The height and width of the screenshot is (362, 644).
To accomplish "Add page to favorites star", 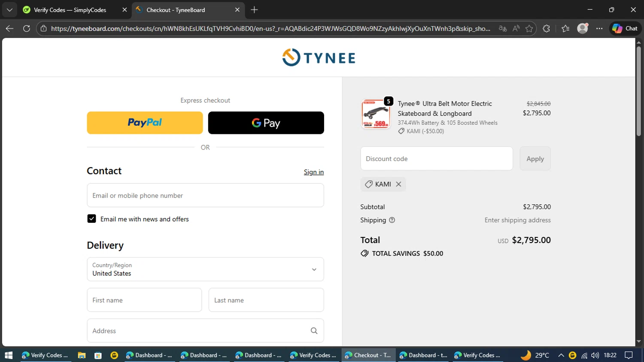I will [529, 28].
